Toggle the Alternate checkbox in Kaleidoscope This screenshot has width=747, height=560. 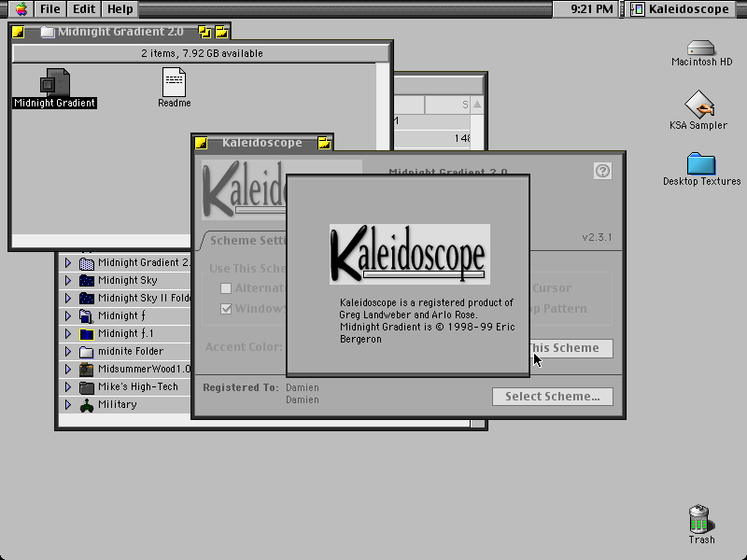(x=226, y=288)
